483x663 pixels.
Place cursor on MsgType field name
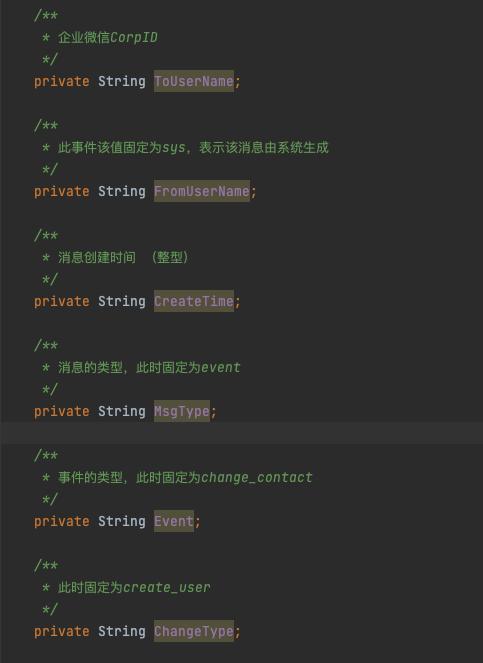click(x=182, y=411)
